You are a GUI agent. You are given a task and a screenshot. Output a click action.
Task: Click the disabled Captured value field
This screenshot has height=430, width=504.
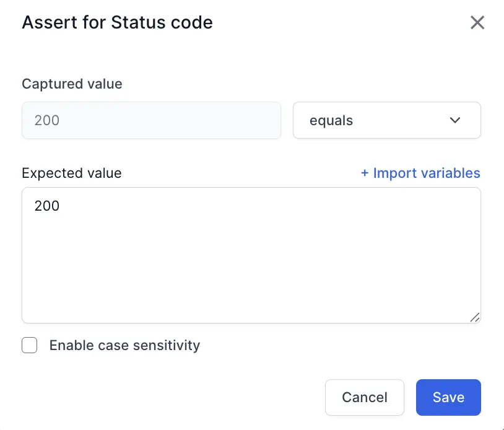pyautogui.click(x=152, y=120)
